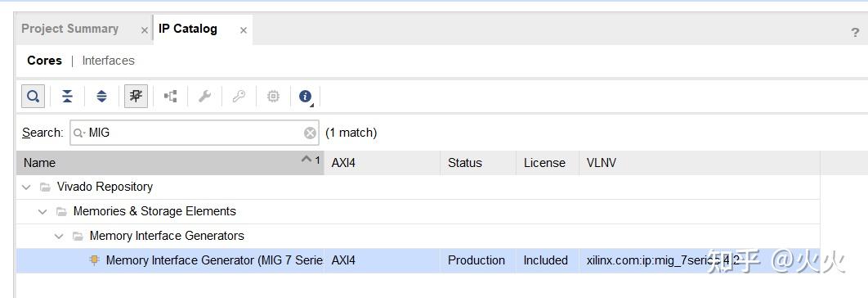Click the Status column header
The height and width of the screenshot is (298, 868).
pos(478,163)
